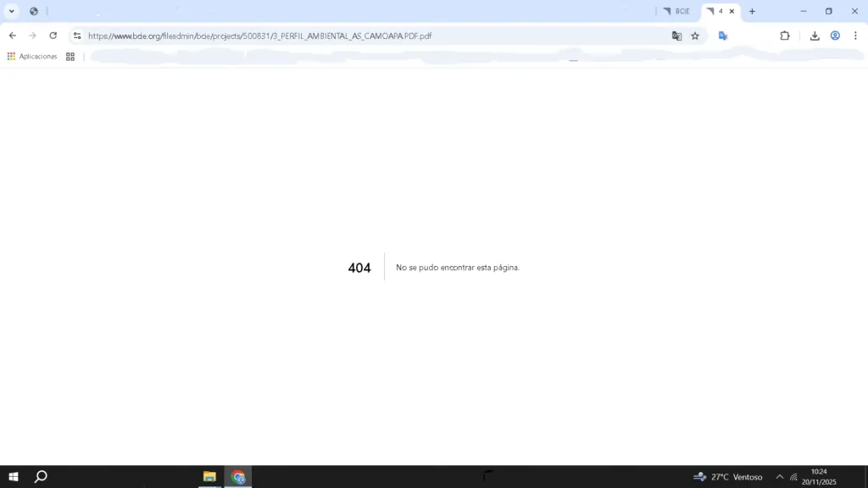Image resolution: width=868 pixels, height=488 pixels.
Task: Expand hidden icons in the system tray
Action: tap(780, 476)
